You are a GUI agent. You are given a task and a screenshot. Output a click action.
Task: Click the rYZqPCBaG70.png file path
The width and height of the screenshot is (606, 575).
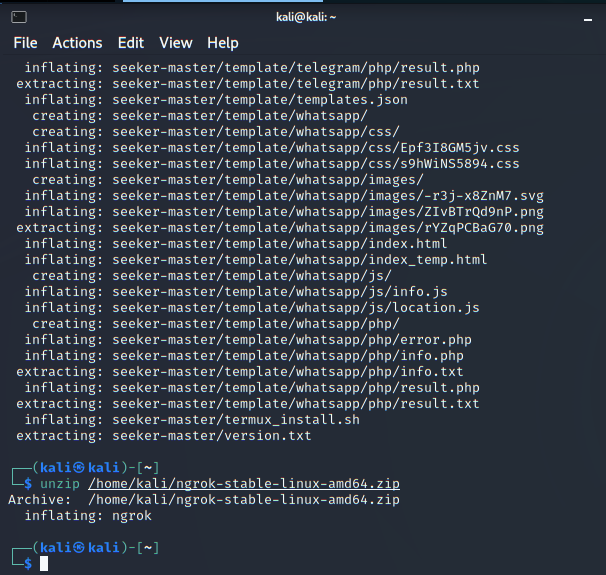[328, 228]
